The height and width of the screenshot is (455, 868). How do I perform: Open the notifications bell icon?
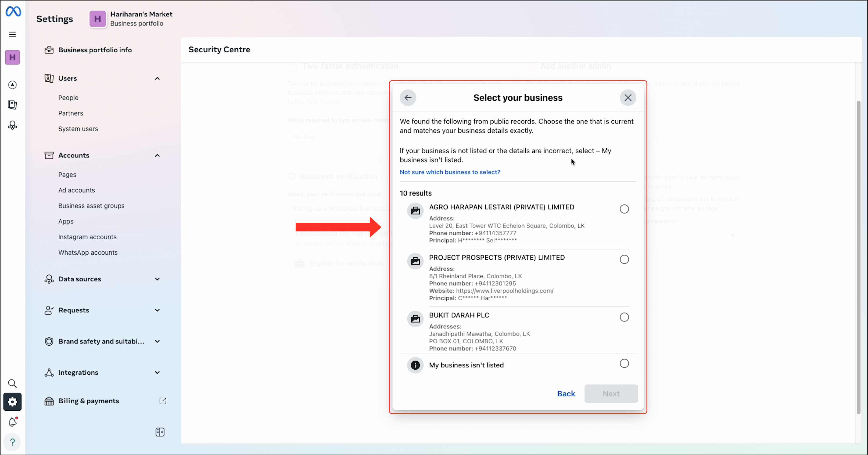click(x=13, y=422)
